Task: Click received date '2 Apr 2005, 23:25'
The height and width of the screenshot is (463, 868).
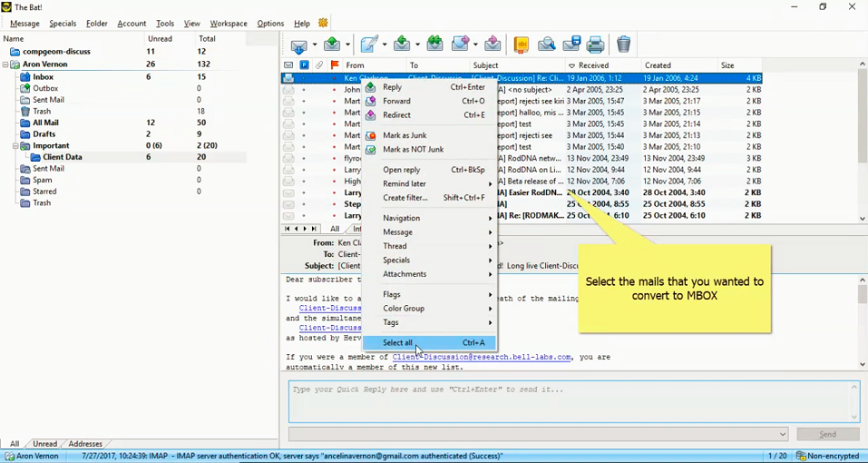Action: coord(594,89)
